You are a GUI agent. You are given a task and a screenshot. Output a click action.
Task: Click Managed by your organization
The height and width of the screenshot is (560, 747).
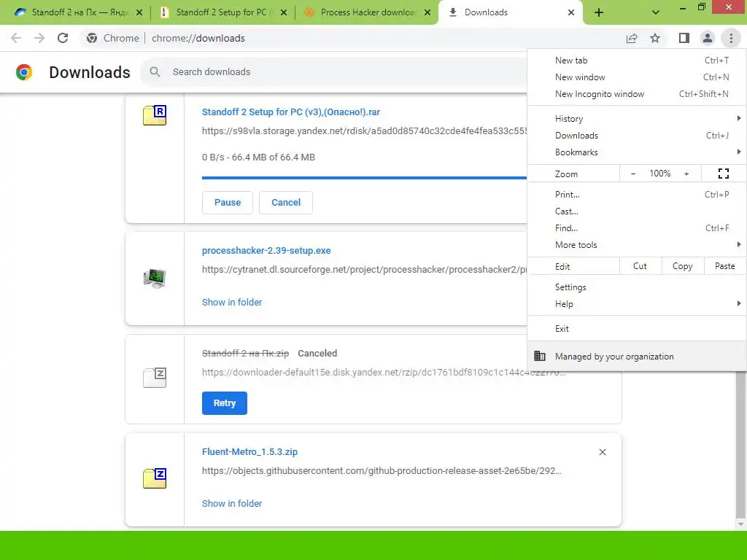pyautogui.click(x=637, y=356)
